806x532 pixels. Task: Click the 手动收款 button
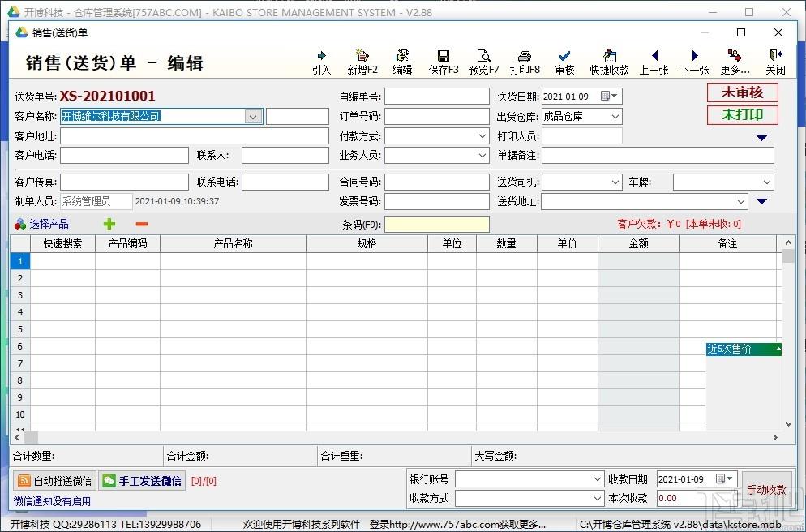tap(766, 490)
